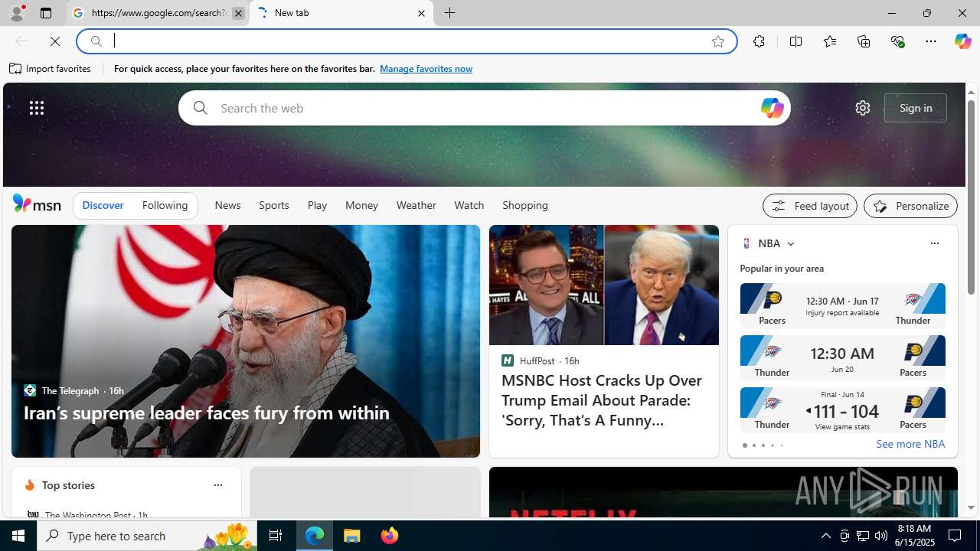Click the MSN logo
The height and width of the screenshot is (551, 980).
pyautogui.click(x=37, y=204)
